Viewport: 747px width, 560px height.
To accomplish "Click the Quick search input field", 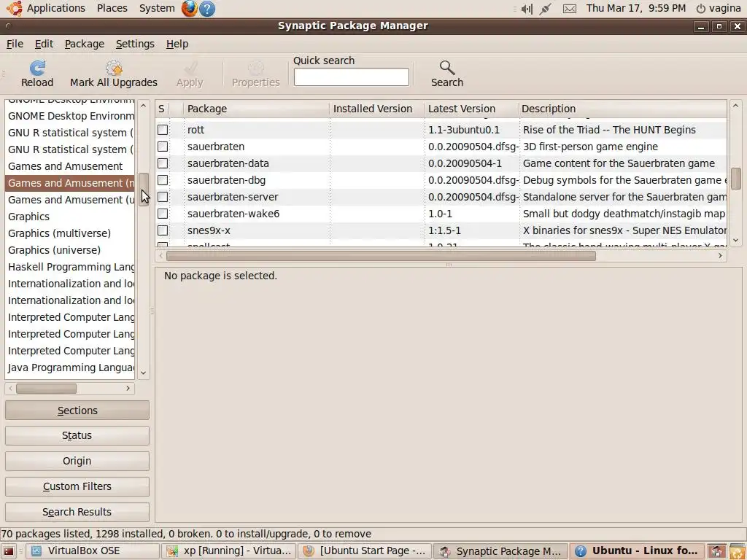I will (351, 77).
